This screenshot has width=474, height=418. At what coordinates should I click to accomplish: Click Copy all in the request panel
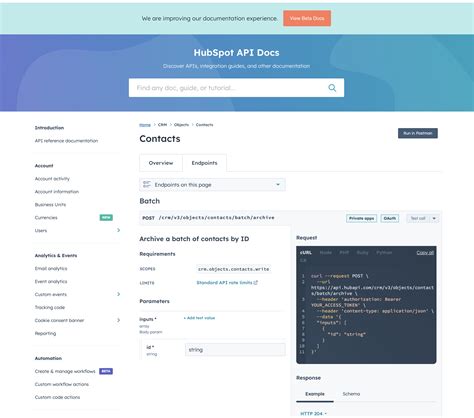(x=425, y=253)
